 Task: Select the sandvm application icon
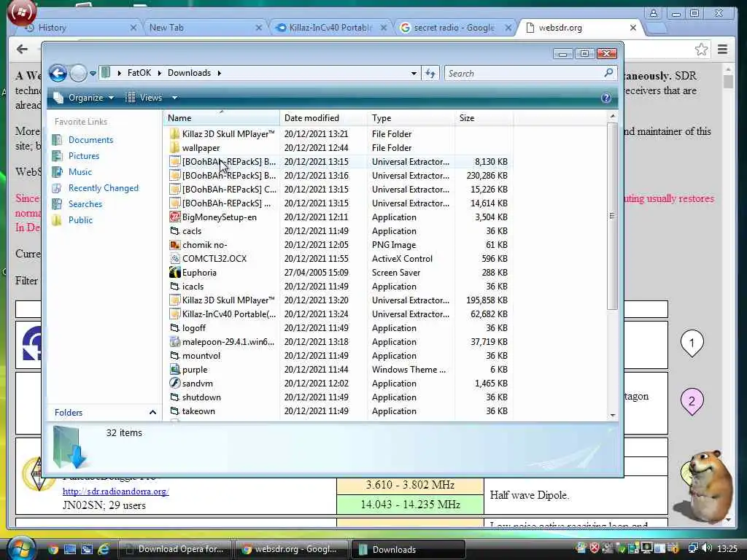click(x=175, y=383)
